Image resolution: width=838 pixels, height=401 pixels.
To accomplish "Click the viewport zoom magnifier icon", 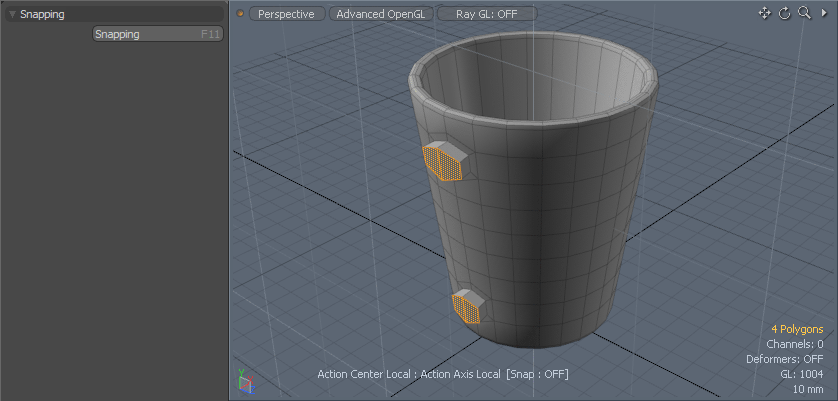I will [804, 13].
